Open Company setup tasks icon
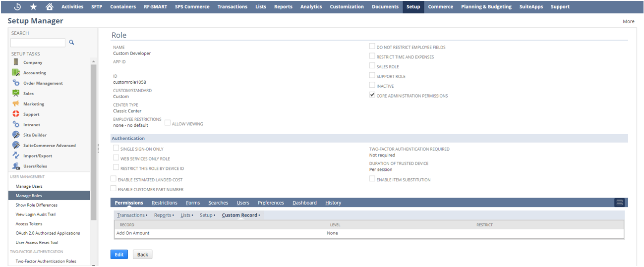The image size is (644, 267). click(x=16, y=62)
